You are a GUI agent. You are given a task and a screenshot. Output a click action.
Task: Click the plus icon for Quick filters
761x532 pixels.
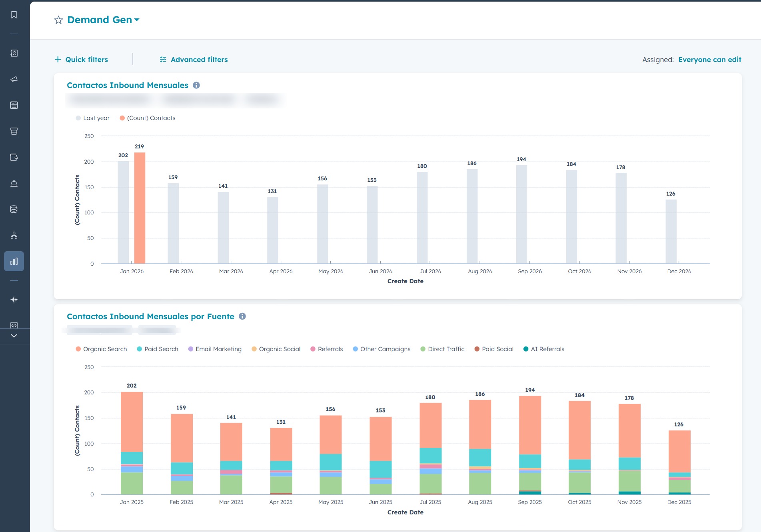58,60
